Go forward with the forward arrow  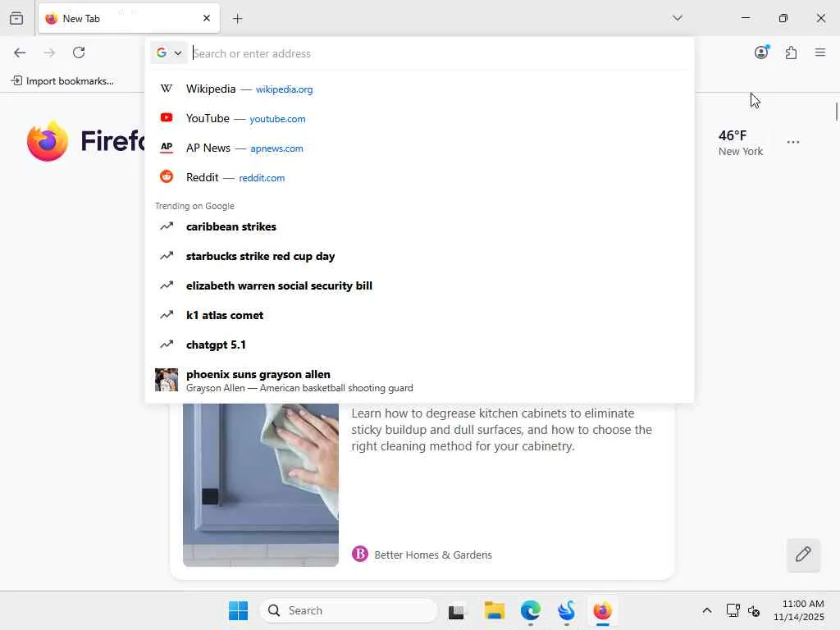click(49, 52)
